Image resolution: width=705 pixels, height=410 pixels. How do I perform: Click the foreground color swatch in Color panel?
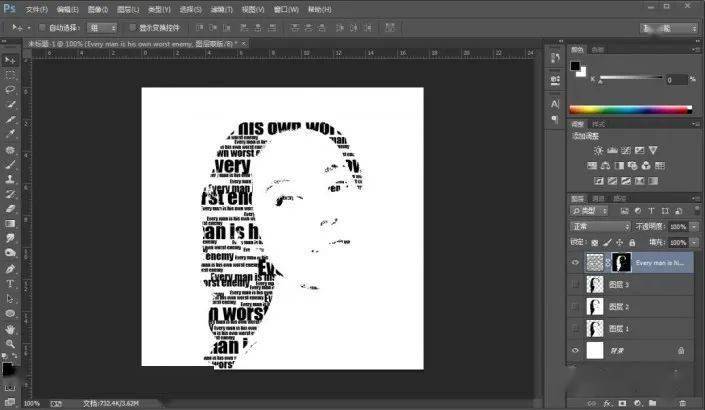575,66
